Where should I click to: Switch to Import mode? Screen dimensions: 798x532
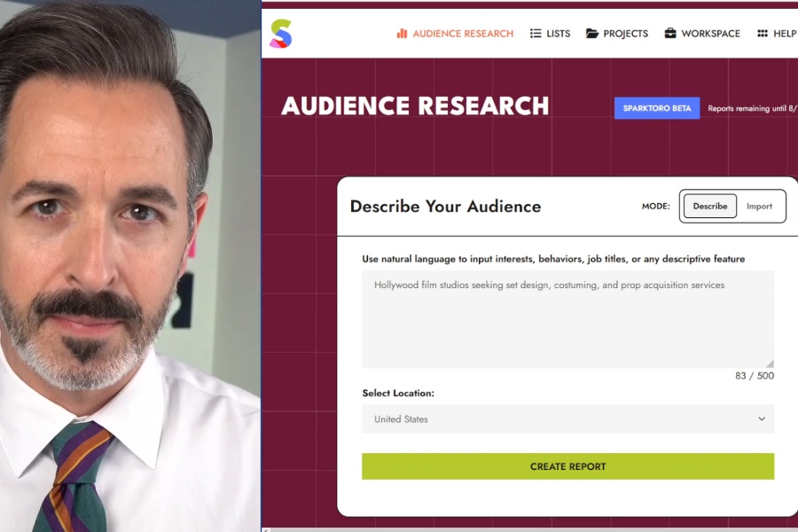pos(759,207)
